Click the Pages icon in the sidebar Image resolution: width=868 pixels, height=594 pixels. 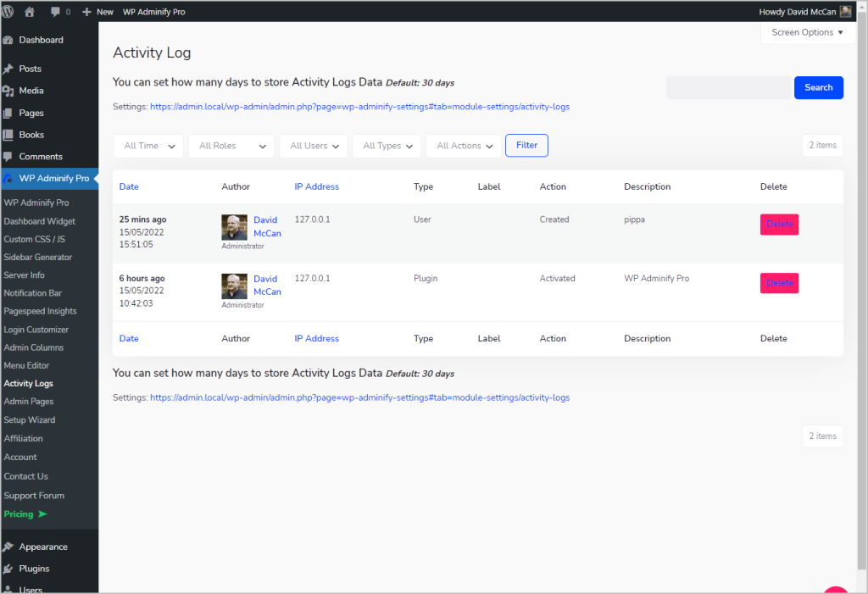pos(8,113)
